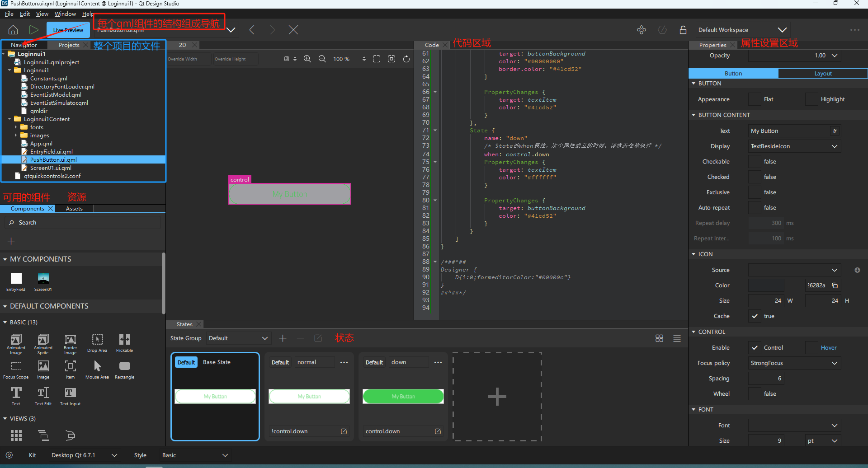Open the Window menu
The image size is (868, 468).
(65, 14)
